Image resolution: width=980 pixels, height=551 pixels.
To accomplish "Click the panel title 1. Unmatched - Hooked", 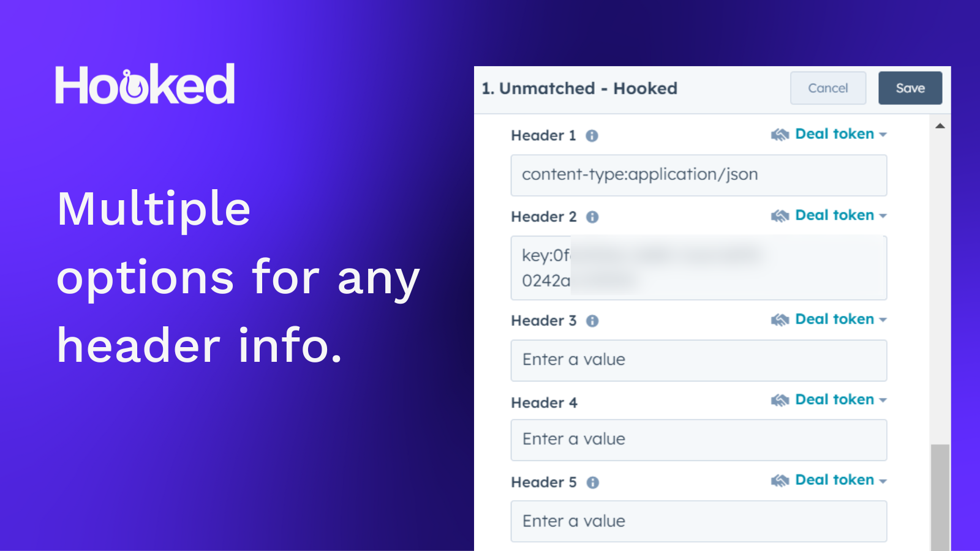I will tap(578, 88).
